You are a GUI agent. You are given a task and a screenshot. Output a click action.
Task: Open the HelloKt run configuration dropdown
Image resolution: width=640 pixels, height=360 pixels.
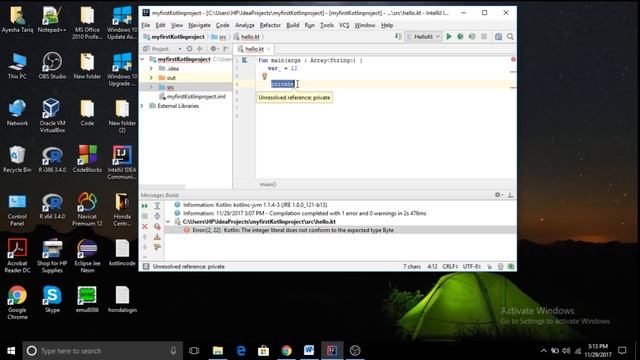423,37
